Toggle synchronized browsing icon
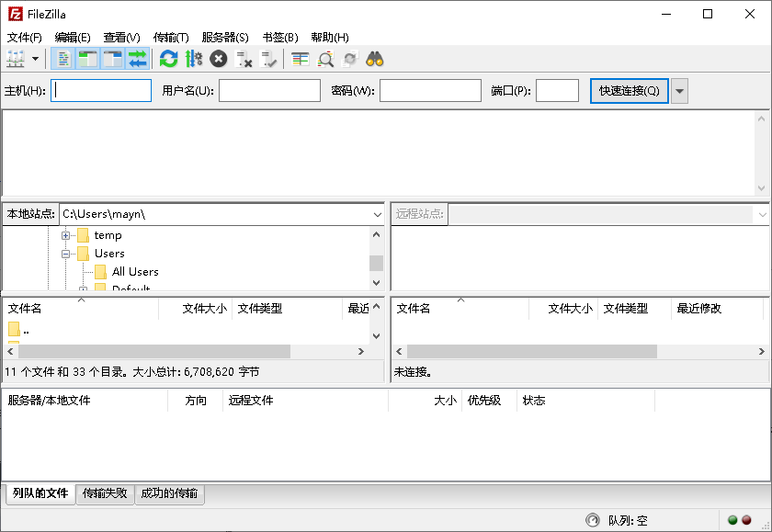 pos(350,59)
